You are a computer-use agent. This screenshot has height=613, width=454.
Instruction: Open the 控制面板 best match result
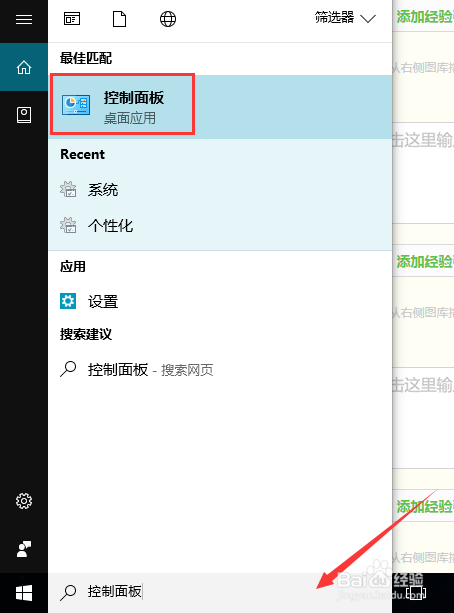(220, 106)
